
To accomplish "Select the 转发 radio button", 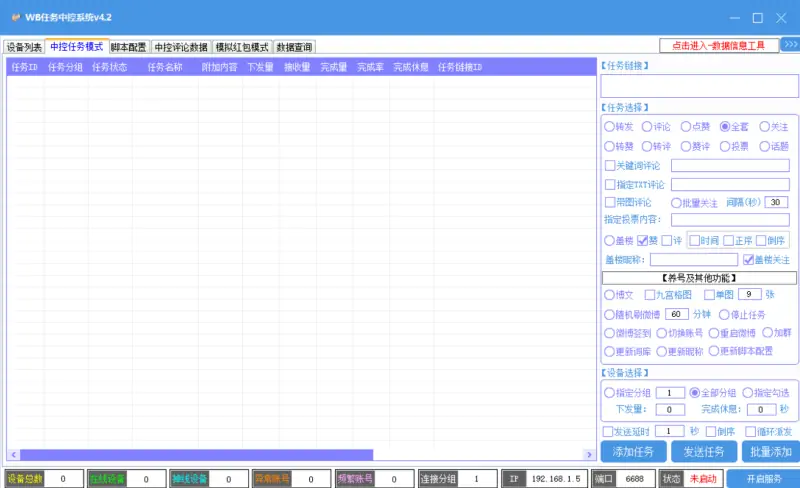I will (x=609, y=127).
